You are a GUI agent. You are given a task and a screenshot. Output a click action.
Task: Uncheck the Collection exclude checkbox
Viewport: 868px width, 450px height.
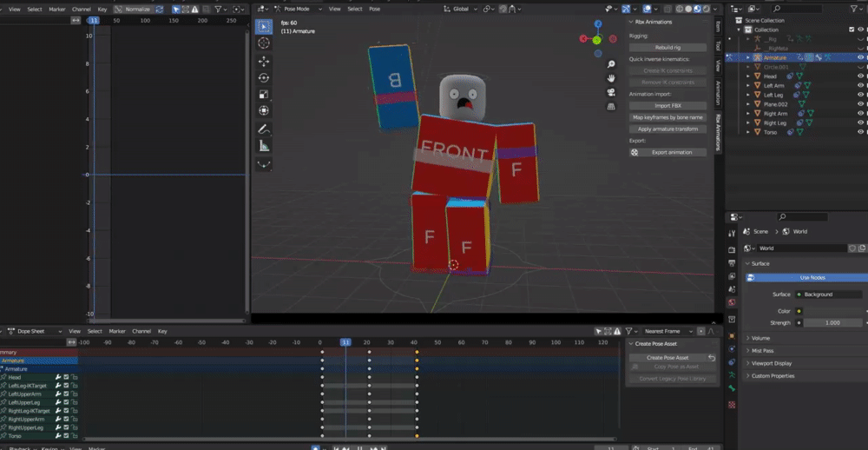(852, 30)
